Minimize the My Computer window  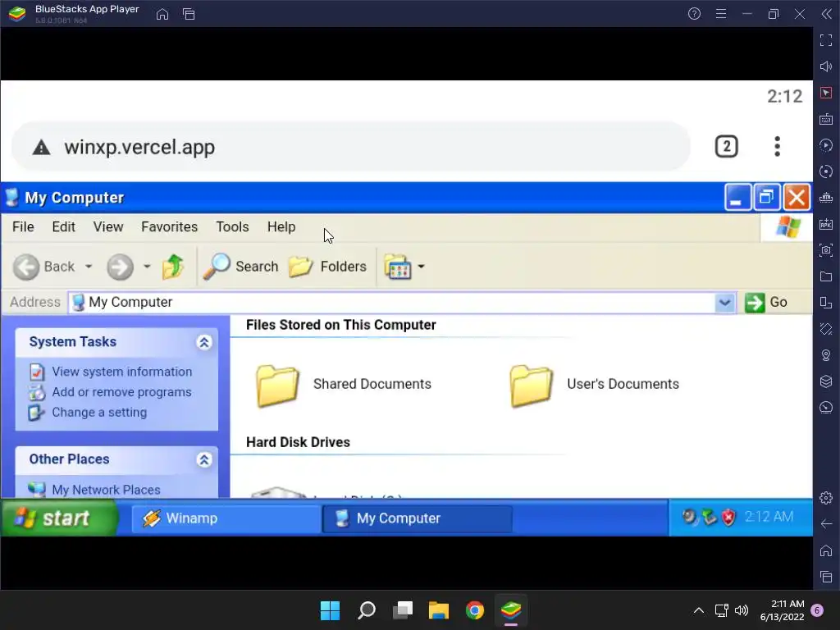[737, 198]
